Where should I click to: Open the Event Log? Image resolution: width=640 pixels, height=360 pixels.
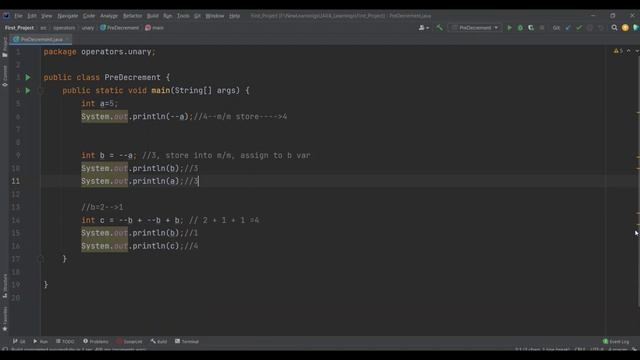tap(616, 341)
